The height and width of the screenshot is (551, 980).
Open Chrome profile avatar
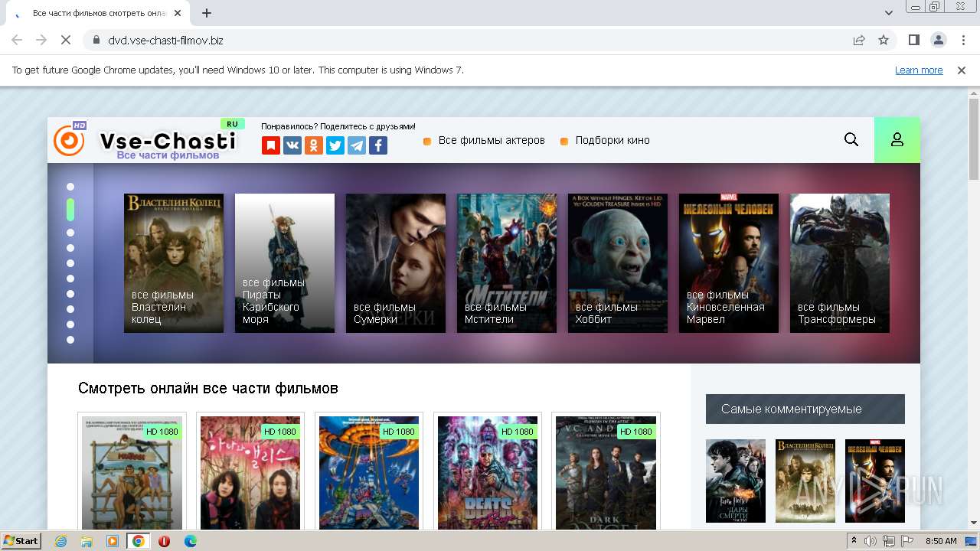tap(938, 40)
